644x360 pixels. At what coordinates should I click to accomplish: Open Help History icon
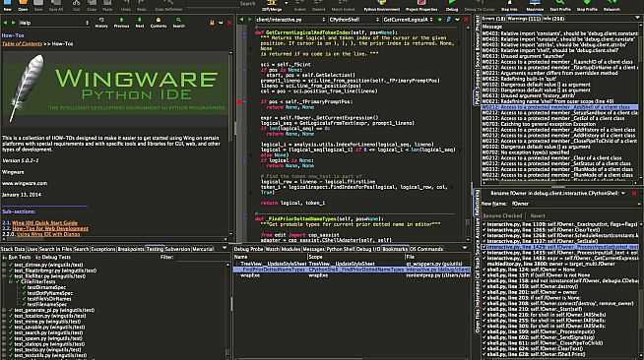(101, 23)
